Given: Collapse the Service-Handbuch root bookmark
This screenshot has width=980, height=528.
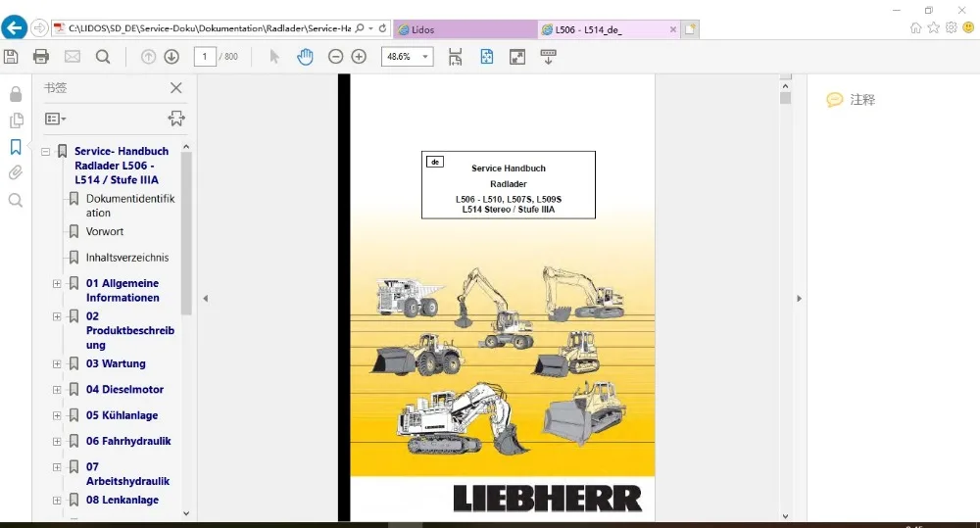Looking at the screenshot, I should coord(46,152).
